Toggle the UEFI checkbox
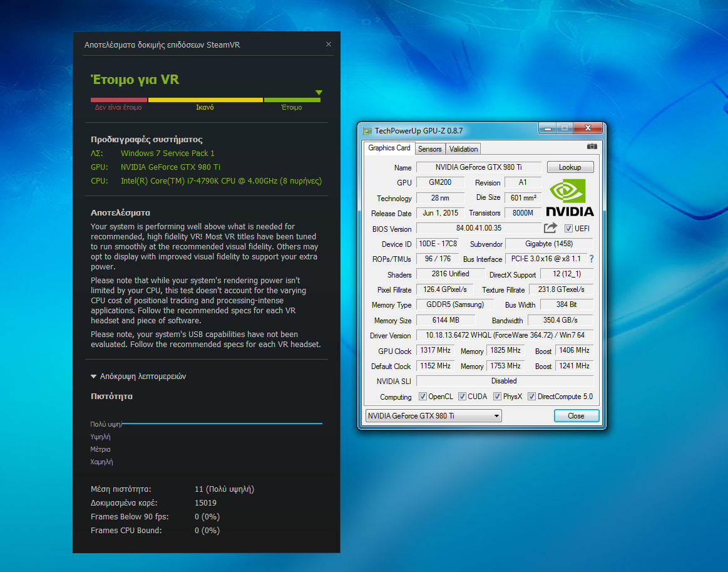 click(x=568, y=228)
